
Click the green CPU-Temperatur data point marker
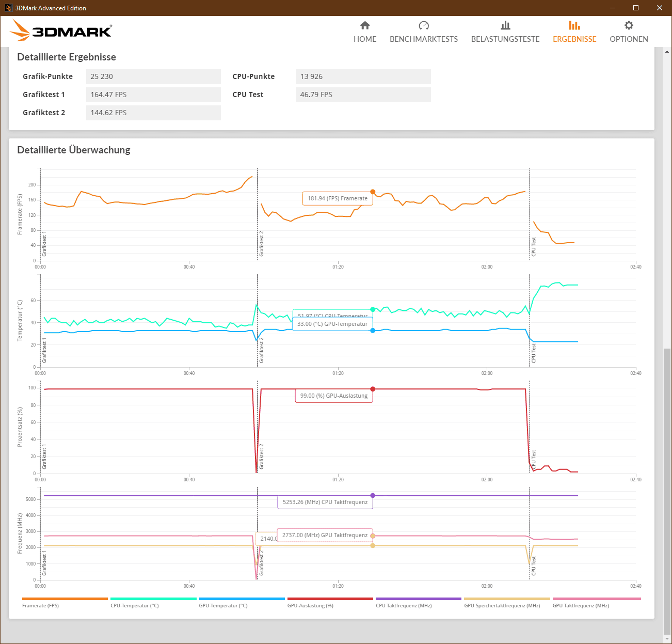point(373,309)
